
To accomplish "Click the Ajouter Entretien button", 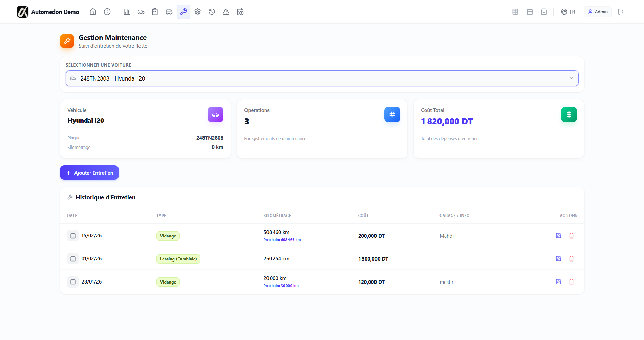I will pyautogui.click(x=89, y=173).
